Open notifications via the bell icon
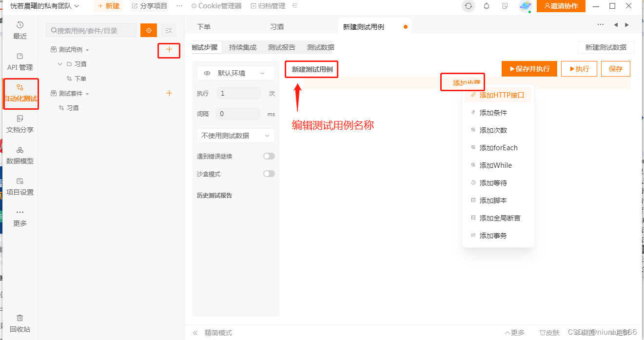Viewport: 644px width, 340px height. click(x=486, y=7)
